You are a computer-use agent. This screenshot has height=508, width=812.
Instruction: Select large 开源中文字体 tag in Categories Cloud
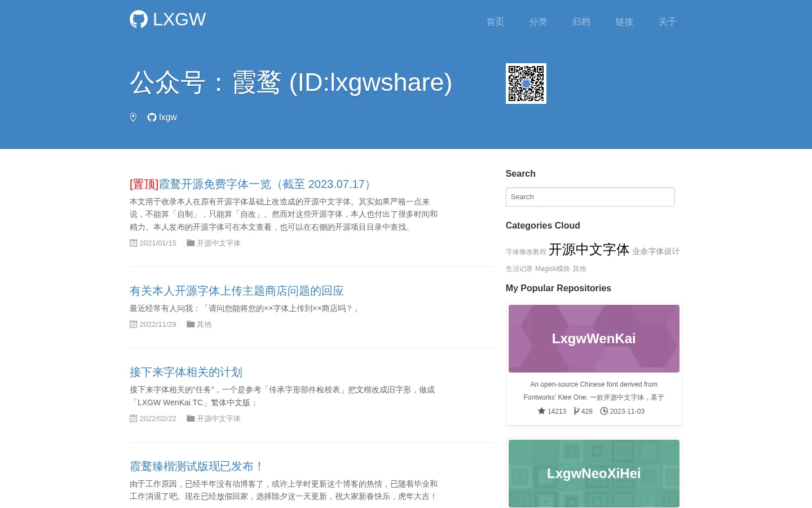click(x=589, y=249)
